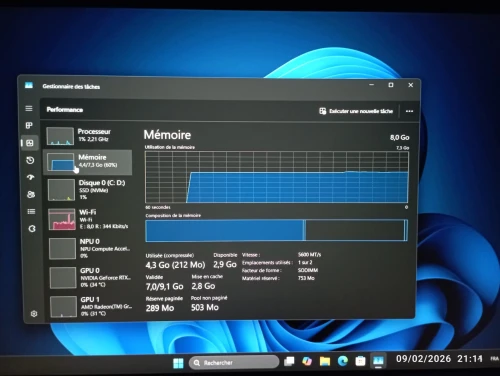Minimize the Task Manager window

(x=372, y=85)
